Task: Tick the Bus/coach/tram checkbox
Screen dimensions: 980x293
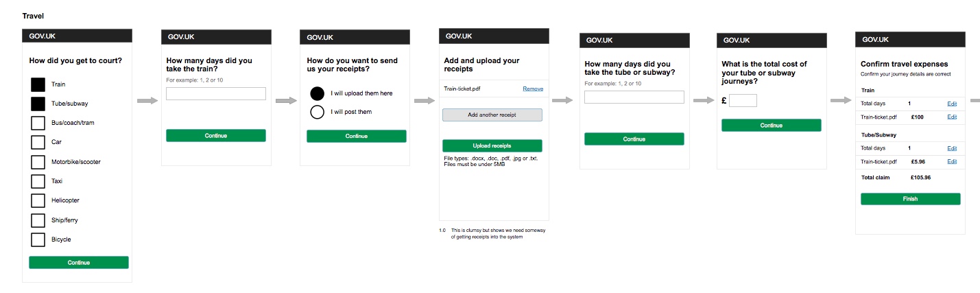Action: pos(38,124)
